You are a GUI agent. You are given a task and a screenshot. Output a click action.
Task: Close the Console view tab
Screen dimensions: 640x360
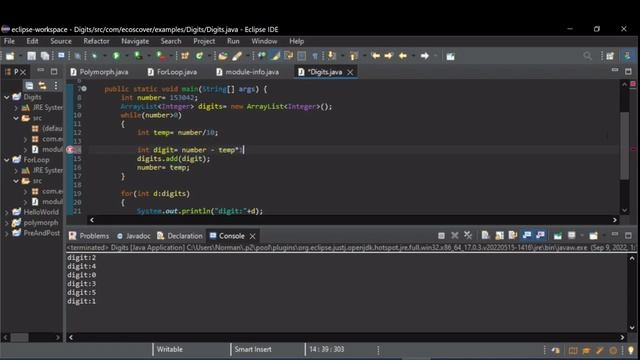coord(253,236)
